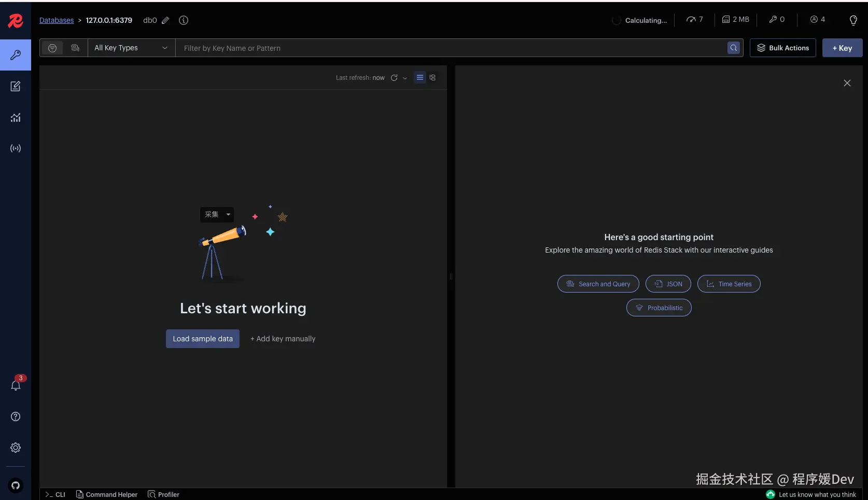Switch to tree view of keys
868x500 pixels.
coord(432,78)
